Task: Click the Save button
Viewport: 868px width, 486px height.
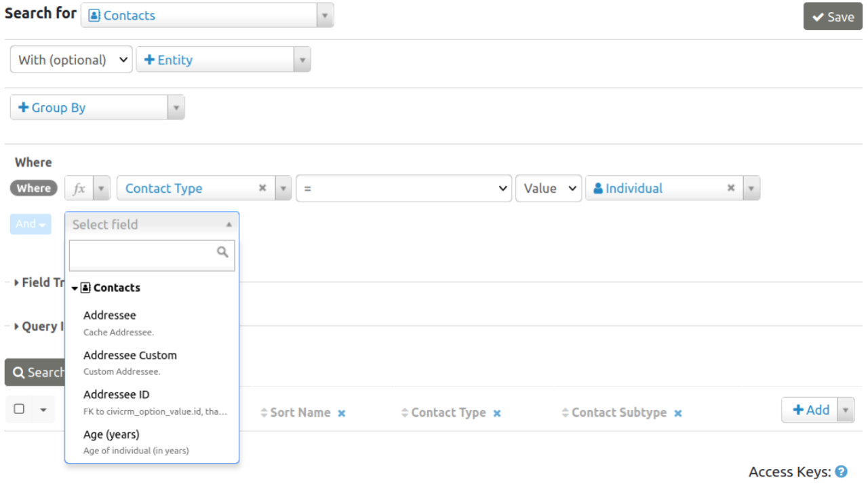Action: [832, 17]
